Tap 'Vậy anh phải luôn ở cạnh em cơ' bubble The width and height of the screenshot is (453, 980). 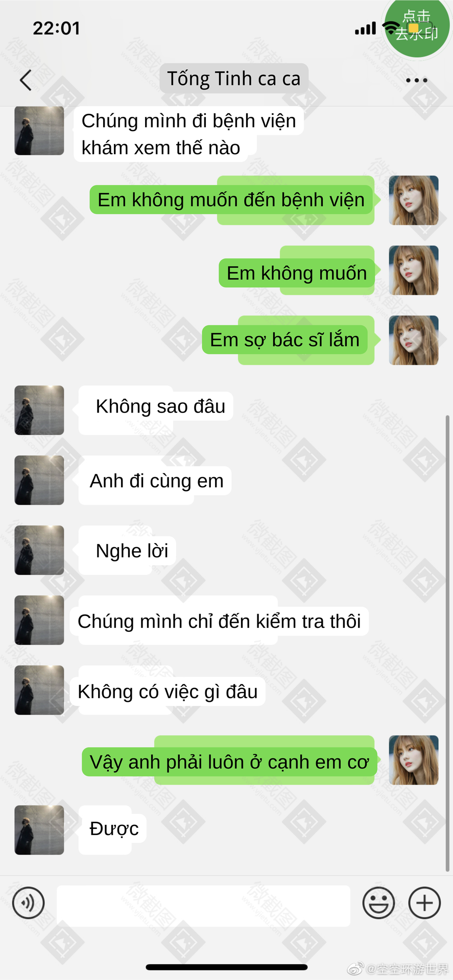click(x=229, y=762)
